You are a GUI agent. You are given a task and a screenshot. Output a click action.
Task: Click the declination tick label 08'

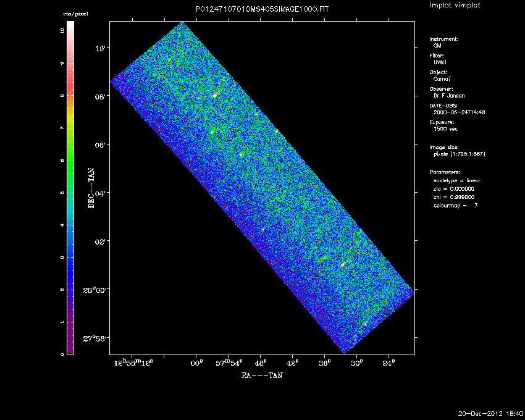pyautogui.click(x=100, y=97)
